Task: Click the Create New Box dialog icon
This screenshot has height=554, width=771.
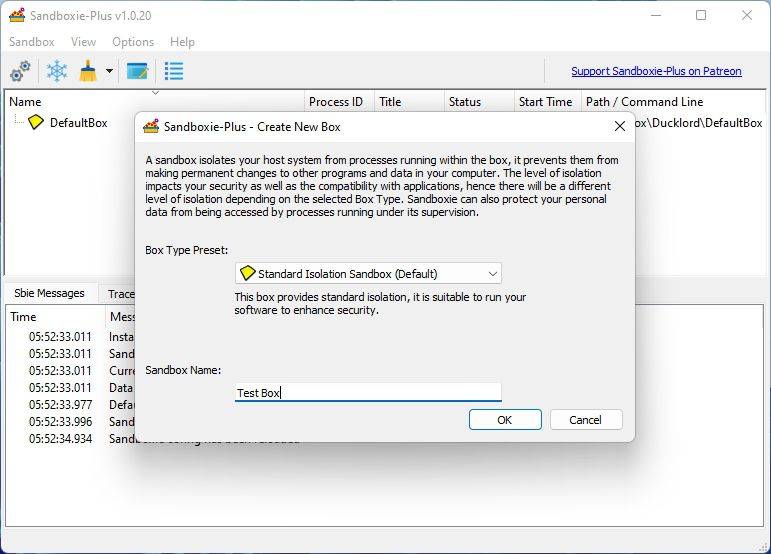Action: click(x=151, y=126)
